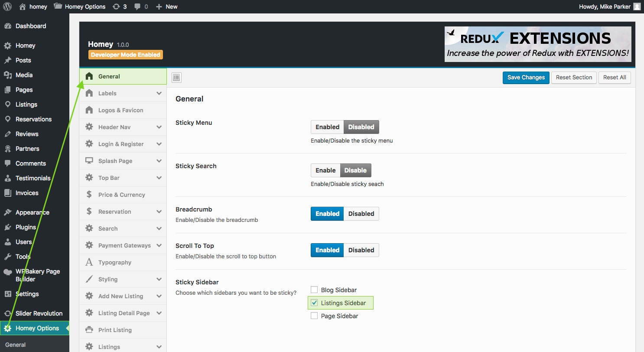Open the Listing Detail Page section
Viewport: 644px width, 352px height.
123,313
